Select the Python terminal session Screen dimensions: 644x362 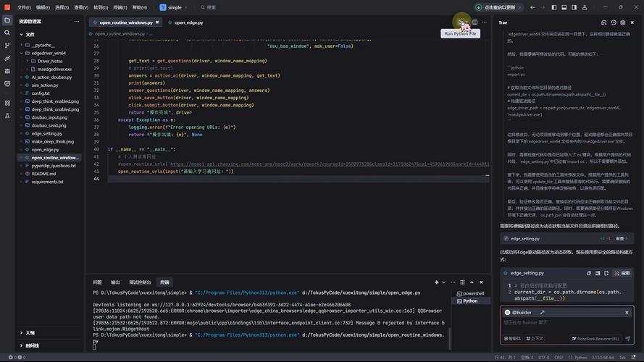pyautogui.click(x=471, y=301)
